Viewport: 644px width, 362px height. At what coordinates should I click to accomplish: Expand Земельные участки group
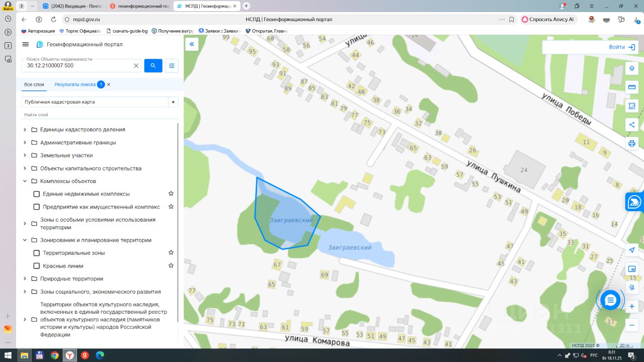point(25,155)
